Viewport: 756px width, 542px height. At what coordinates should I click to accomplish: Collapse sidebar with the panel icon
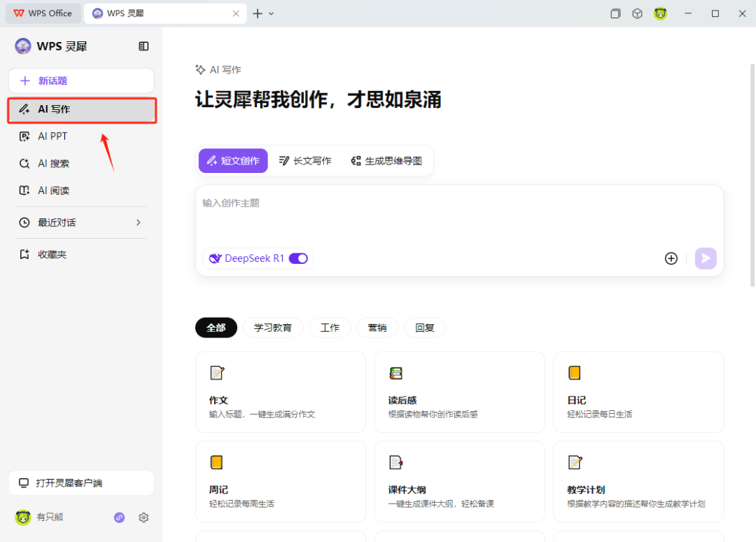pyautogui.click(x=143, y=46)
